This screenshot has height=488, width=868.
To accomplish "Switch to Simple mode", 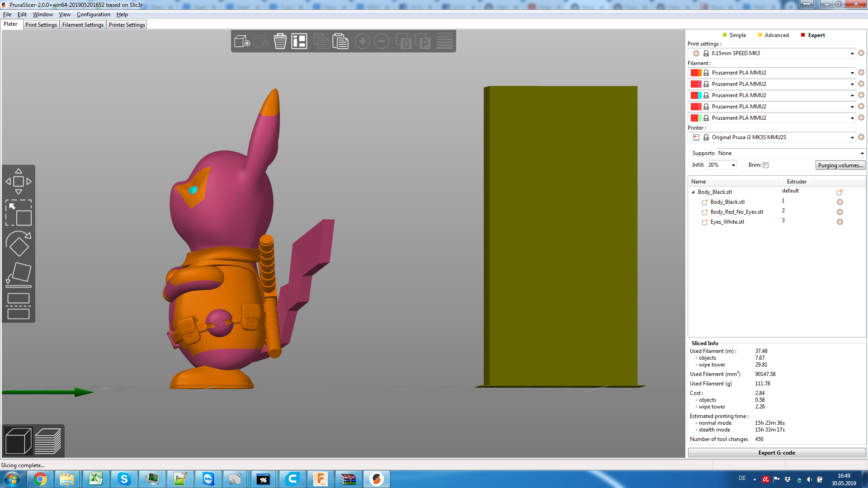I will 734,35.
